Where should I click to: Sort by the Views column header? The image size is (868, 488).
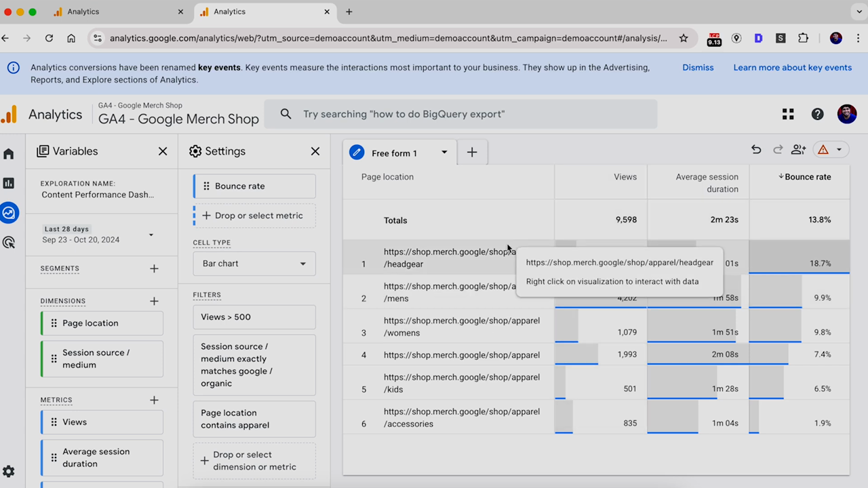625,177
